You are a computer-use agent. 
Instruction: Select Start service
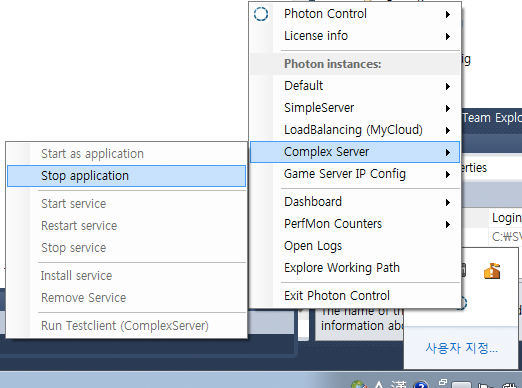(x=126, y=204)
